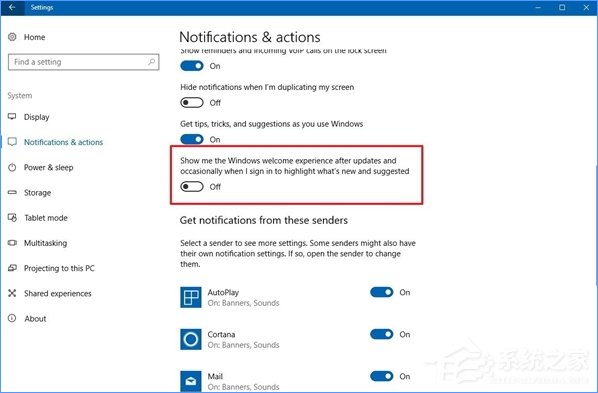This screenshot has height=393, width=598.
Task: Open the About page
Action: point(35,319)
